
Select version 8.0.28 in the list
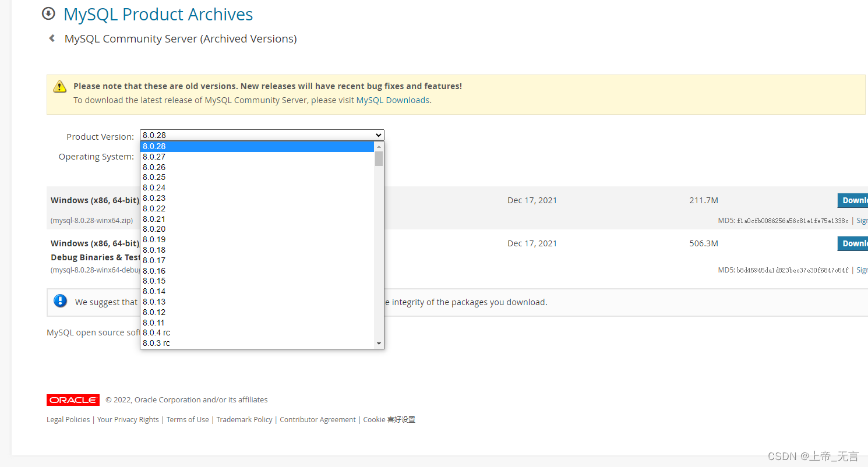point(257,146)
